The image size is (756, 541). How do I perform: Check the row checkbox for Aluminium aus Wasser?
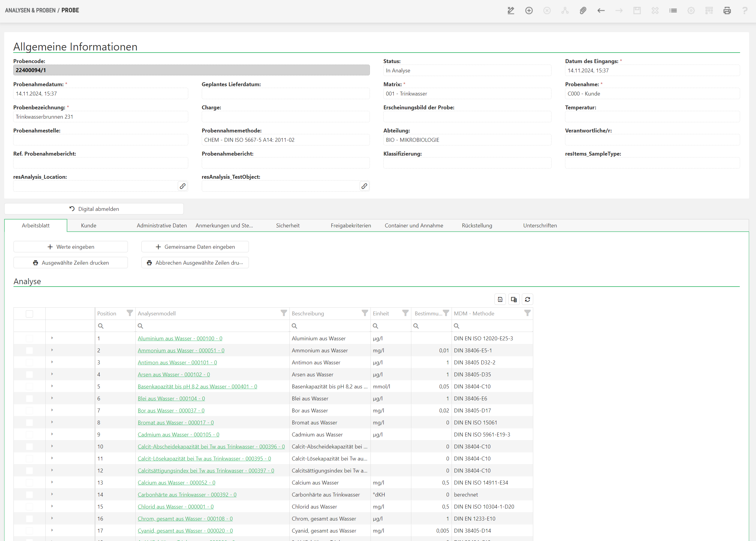[x=29, y=339]
